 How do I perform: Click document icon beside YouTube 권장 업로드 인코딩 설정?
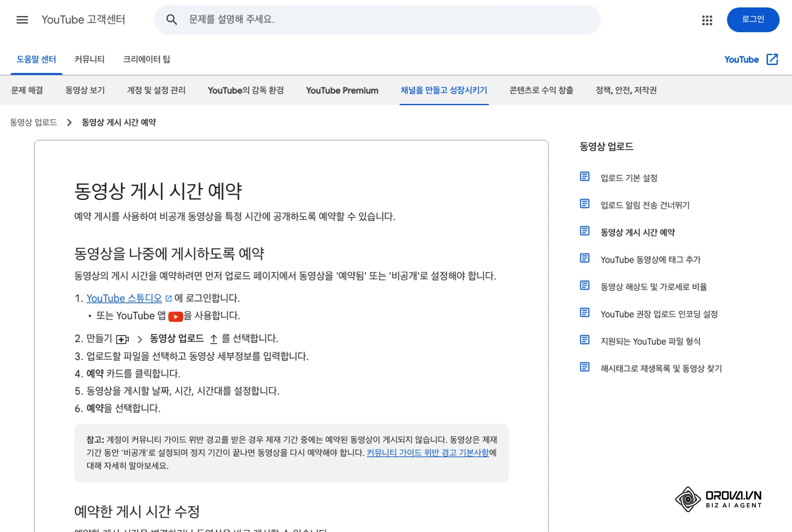click(585, 313)
